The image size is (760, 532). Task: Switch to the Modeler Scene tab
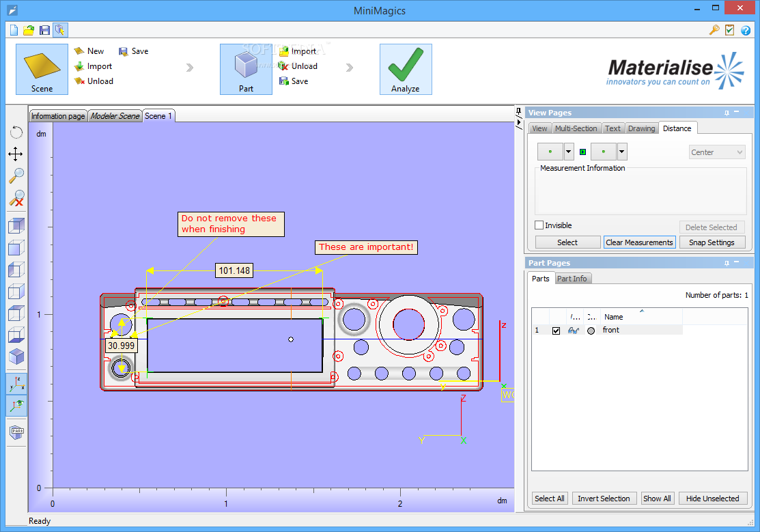click(x=115, y=116)
